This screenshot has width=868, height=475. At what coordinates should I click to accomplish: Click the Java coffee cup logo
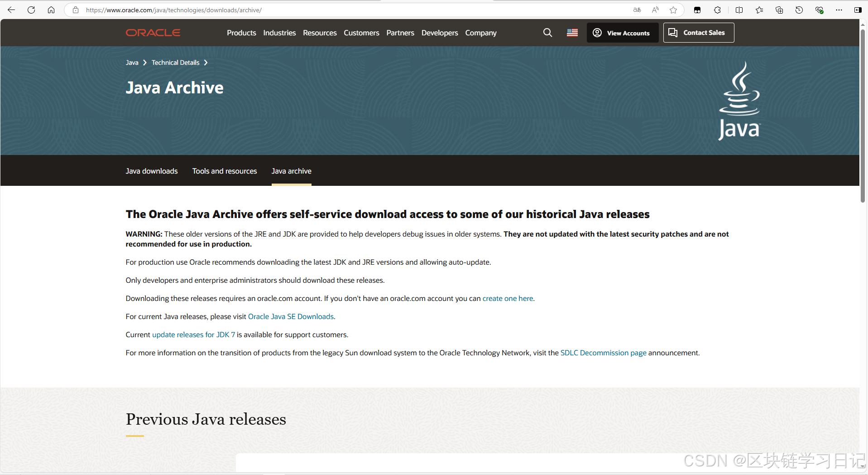739,101
